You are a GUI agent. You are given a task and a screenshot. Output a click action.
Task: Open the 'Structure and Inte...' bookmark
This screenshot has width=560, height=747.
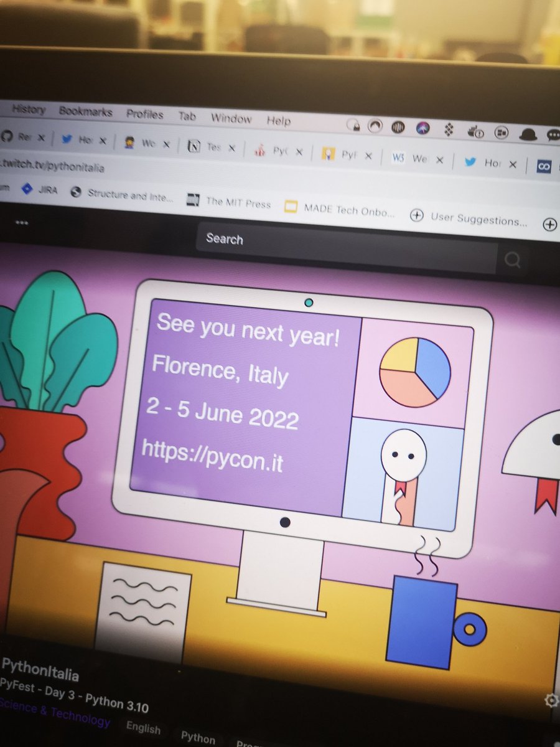[122, 194]
